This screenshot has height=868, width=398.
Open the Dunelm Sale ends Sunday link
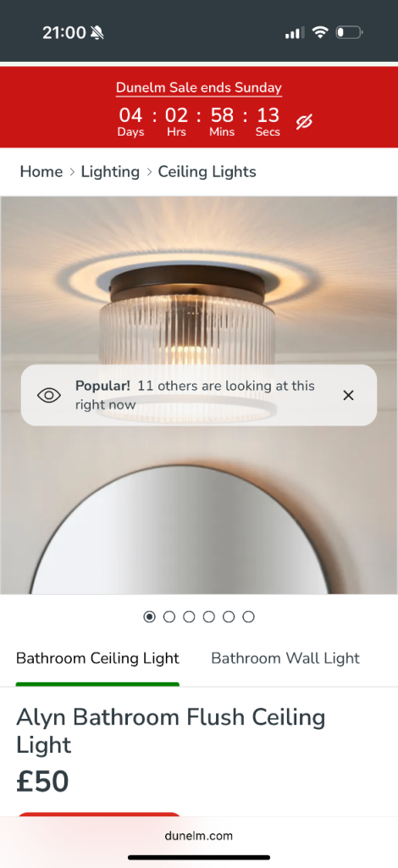pos(199,87)
